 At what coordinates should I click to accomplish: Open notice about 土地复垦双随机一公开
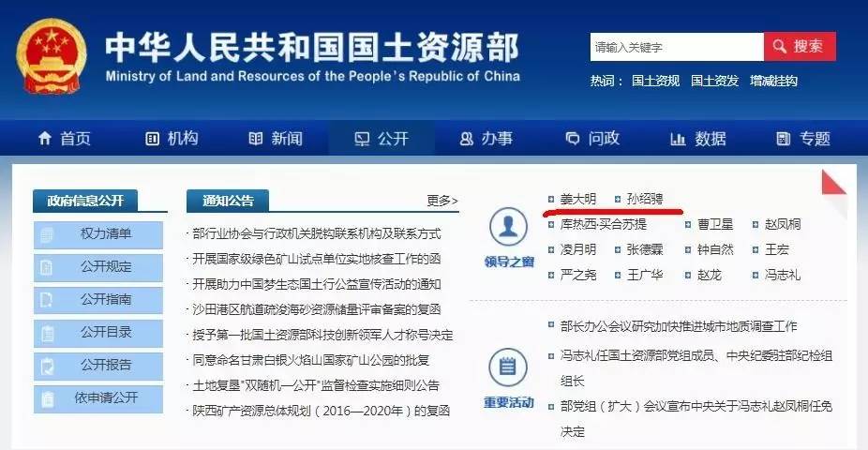pos(316,386)
